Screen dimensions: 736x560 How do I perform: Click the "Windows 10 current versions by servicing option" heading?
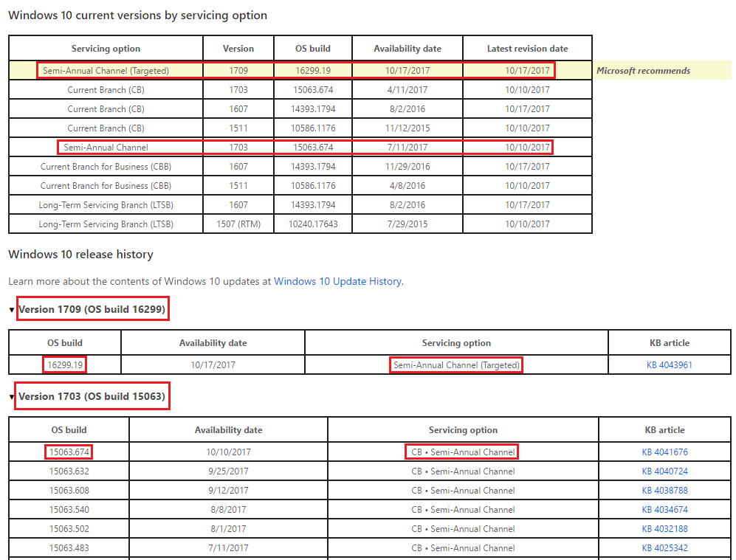(x=137, y=15)
